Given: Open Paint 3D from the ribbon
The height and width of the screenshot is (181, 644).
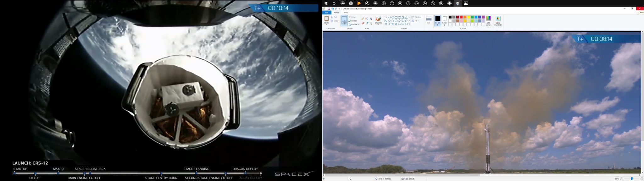Looking at the screenshot, I should click(498, 21).
